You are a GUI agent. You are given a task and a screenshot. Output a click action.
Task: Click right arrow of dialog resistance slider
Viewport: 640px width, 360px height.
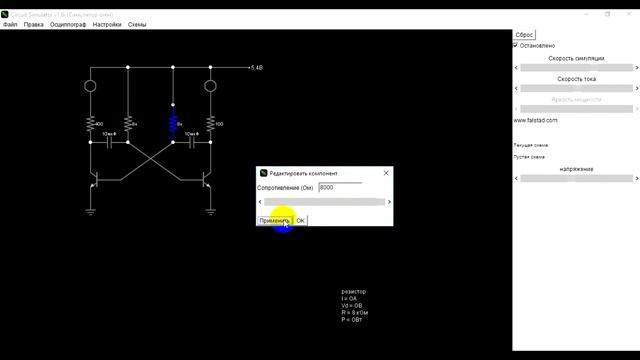[389, 202]
